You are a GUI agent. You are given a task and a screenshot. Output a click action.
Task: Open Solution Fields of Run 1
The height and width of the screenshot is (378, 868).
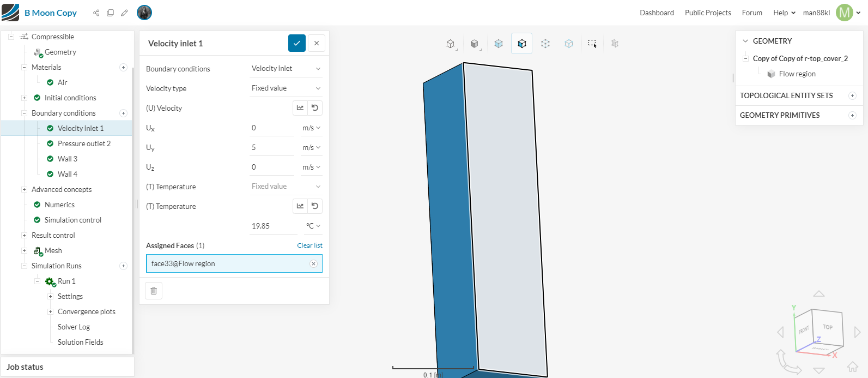pyautogui.click(x=80, y=342)
